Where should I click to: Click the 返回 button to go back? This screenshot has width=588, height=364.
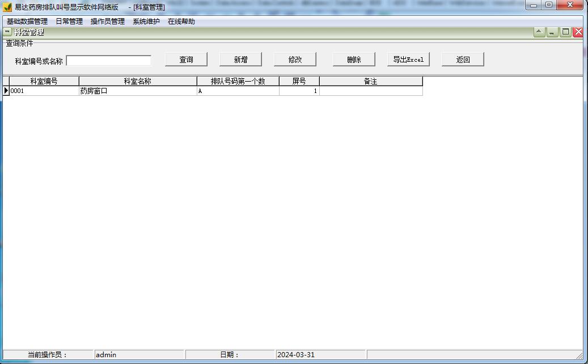click(463, 59)
